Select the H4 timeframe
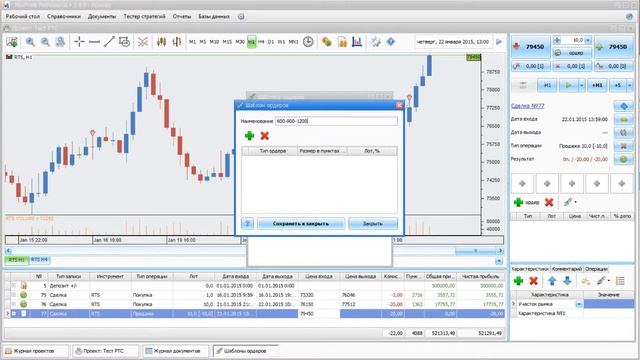 pyautogui.click(x=262, y=42)
